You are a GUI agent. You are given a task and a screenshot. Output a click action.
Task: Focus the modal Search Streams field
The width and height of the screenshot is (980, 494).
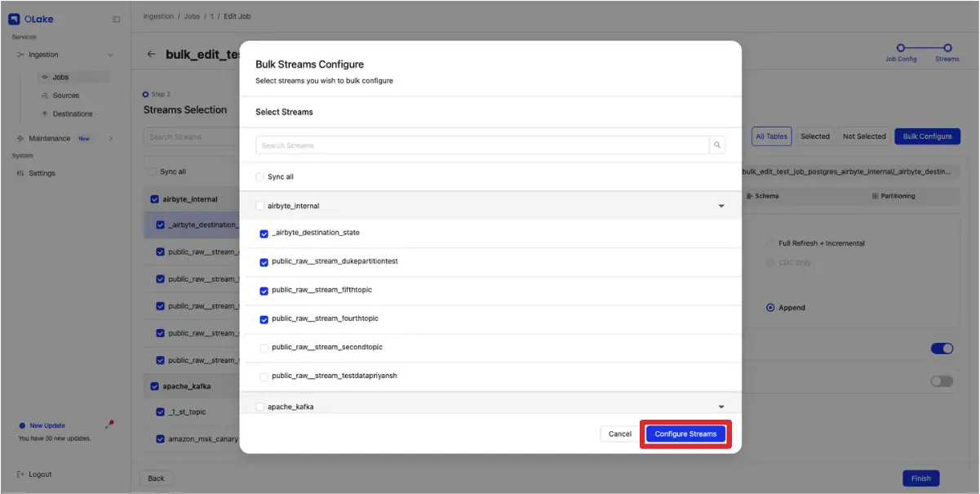[x=482, y=145]
